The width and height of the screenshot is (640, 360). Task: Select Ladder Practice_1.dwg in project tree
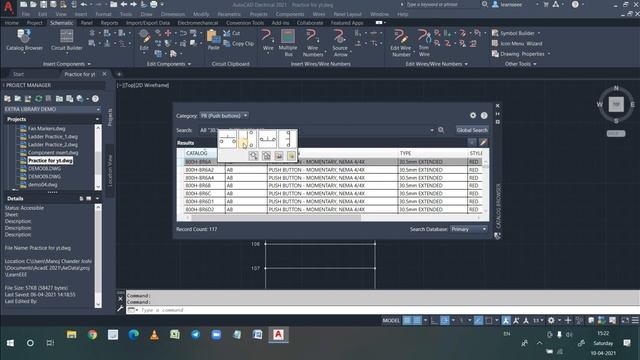coord(53,136)
